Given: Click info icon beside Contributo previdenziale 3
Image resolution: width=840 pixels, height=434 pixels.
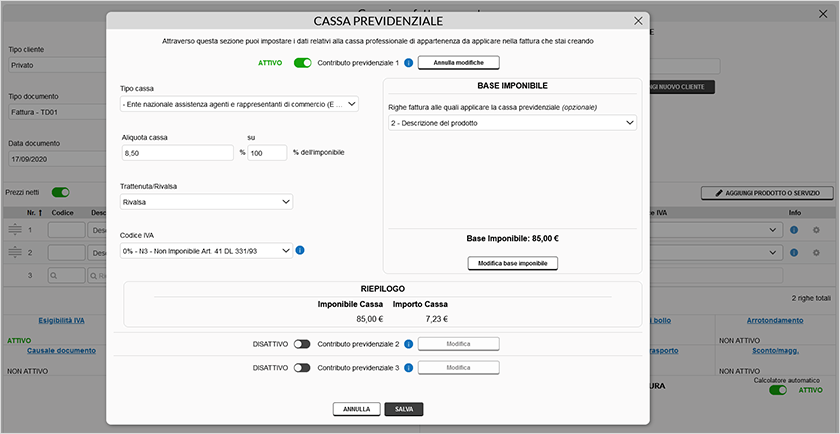Looking at the screenshot, I should (408, 368).
